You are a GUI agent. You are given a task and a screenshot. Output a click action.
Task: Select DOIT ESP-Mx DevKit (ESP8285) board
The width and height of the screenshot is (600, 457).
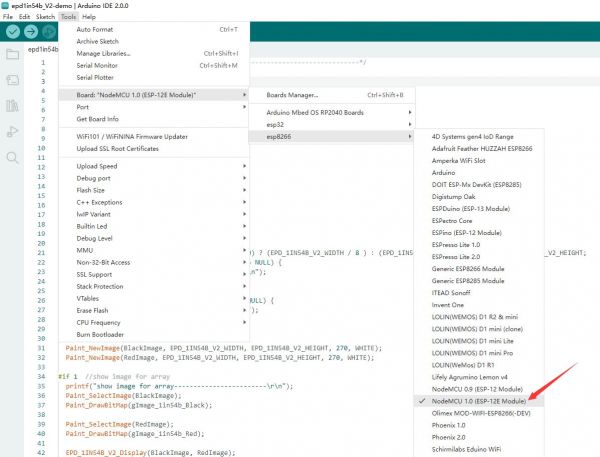[479, 184]
